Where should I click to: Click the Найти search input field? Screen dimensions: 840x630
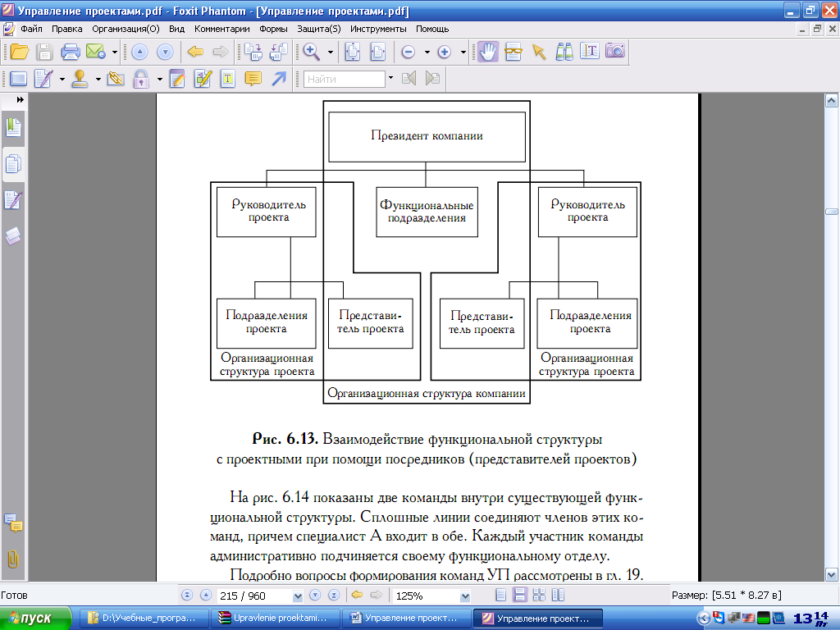pos(345,79)
